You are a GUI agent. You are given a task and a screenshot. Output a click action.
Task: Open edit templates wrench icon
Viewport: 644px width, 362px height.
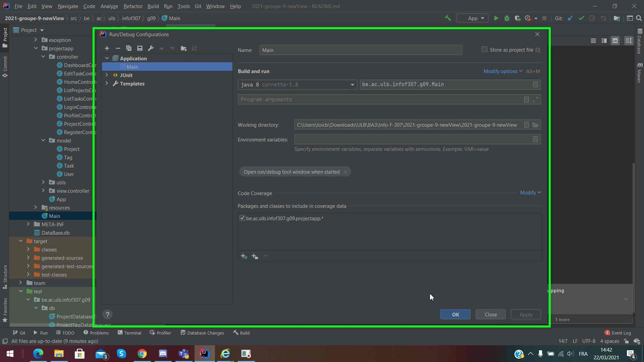151,48
